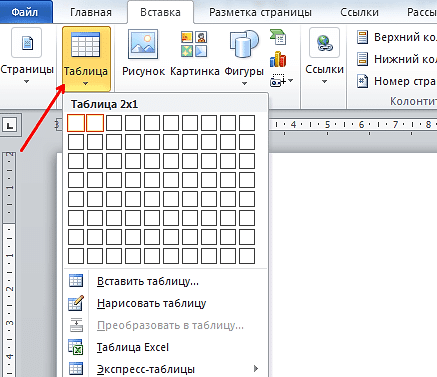Click the Ссылки globe links icon

pyautogui.click(x=324, y=43)
